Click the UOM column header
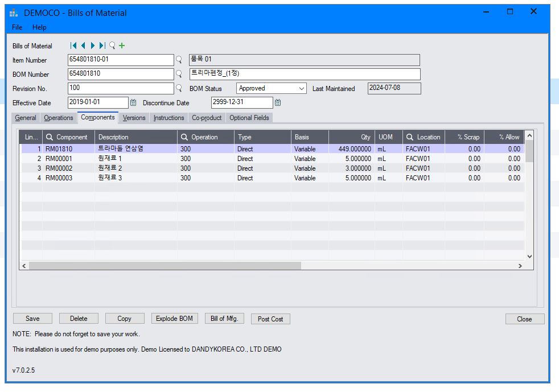 [x=389, y=137]
